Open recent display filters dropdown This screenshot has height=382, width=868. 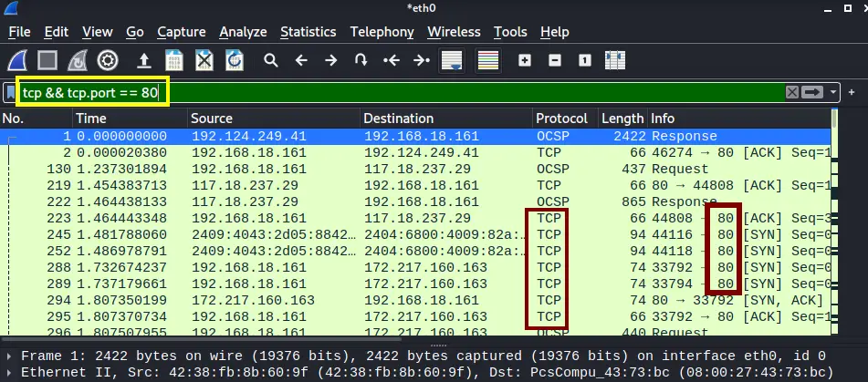(x=833, y=92)
